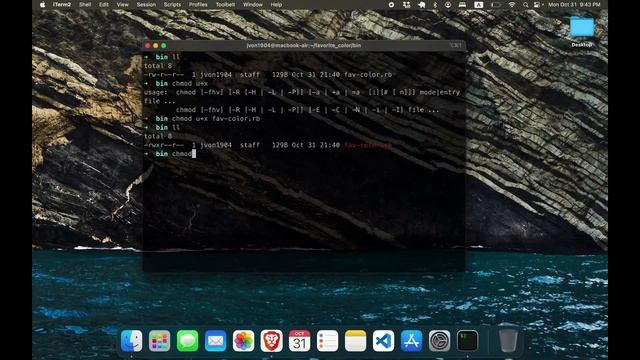
Task: Open the Photos app in the Dock
Action: coord(243,341)
